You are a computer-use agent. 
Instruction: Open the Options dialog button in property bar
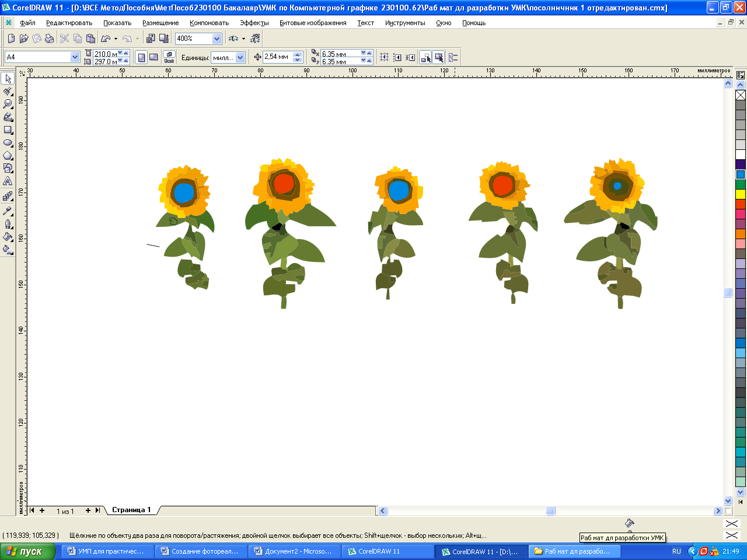tap(453, 57)
